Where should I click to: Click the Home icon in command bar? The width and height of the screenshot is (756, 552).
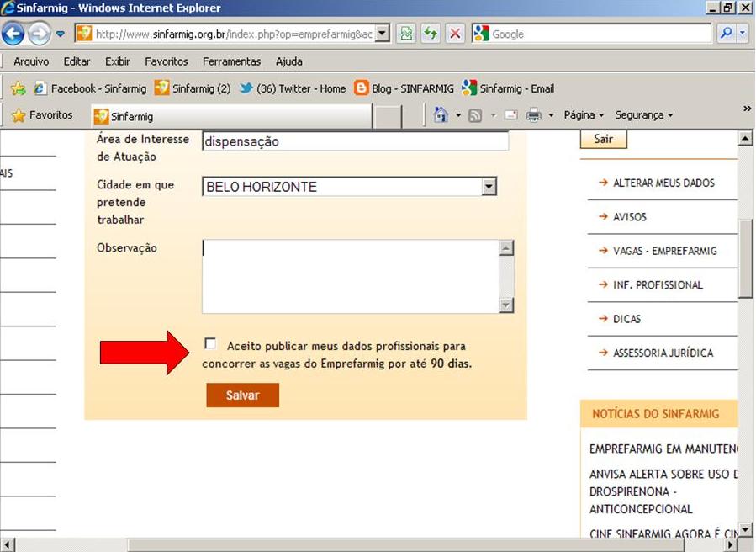click(440, 115)
